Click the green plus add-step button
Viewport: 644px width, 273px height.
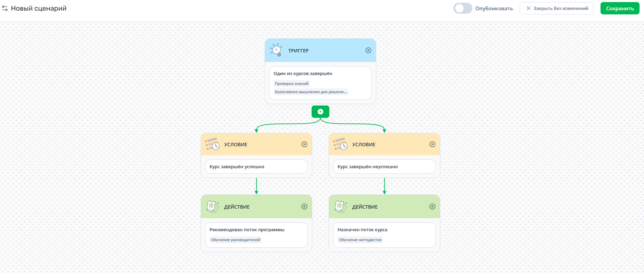[x=320, y=112]
